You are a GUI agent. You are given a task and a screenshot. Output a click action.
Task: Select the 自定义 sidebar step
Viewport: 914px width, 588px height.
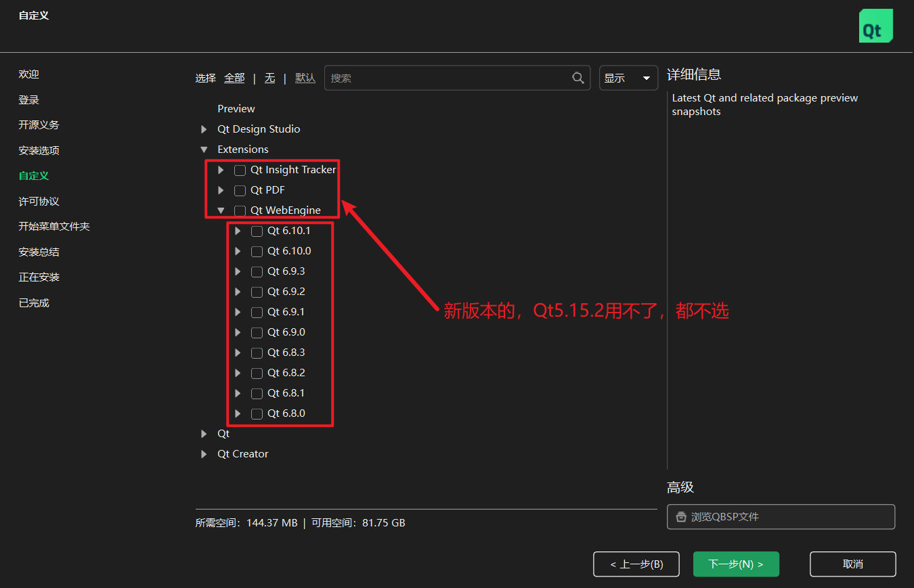click(34, 176)
